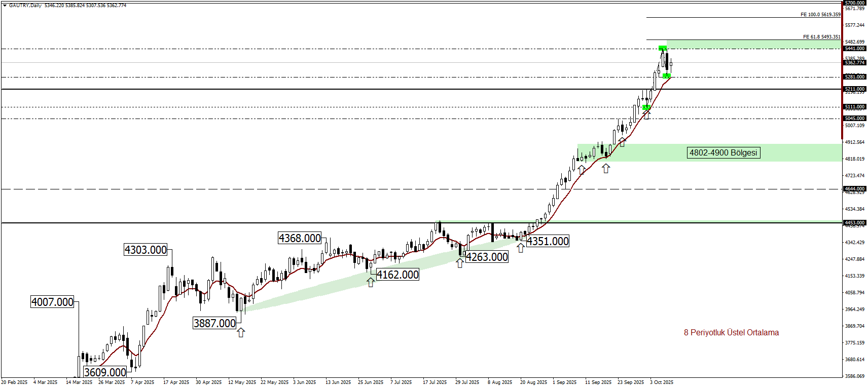
Task: Click the 7 Jul 2025 date label
Action: coord(401,382)
